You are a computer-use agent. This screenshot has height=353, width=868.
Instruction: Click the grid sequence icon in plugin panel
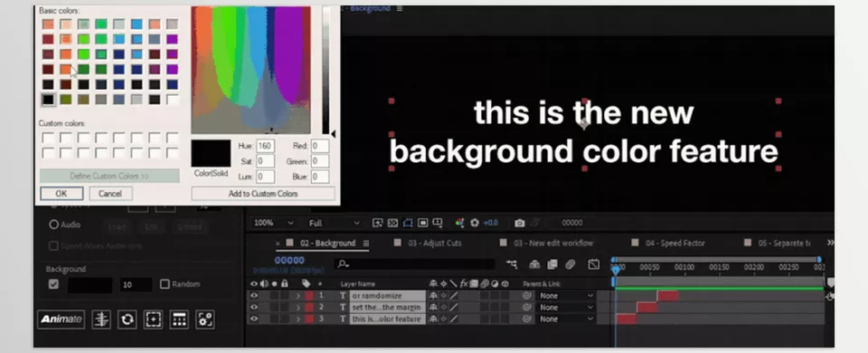[x=179, y=320]
